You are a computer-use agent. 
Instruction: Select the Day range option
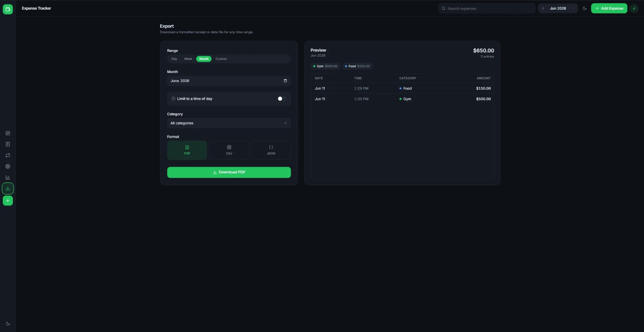point(174,59)
